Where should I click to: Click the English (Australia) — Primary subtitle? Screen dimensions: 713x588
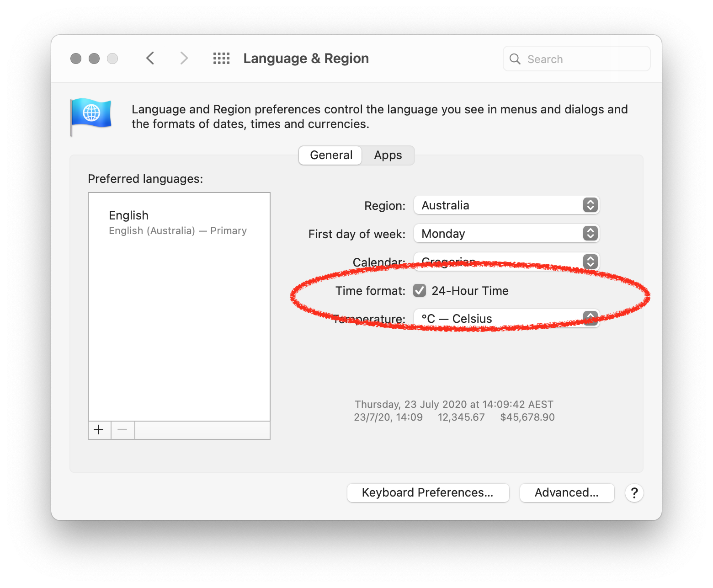[x=178, y=231]
